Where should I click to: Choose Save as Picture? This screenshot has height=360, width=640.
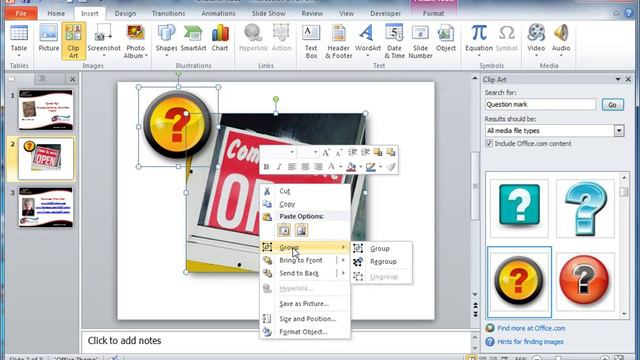click(305, 304)
